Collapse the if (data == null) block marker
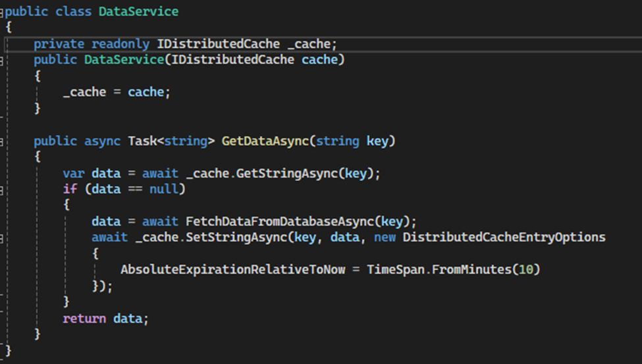 point(1,191)
